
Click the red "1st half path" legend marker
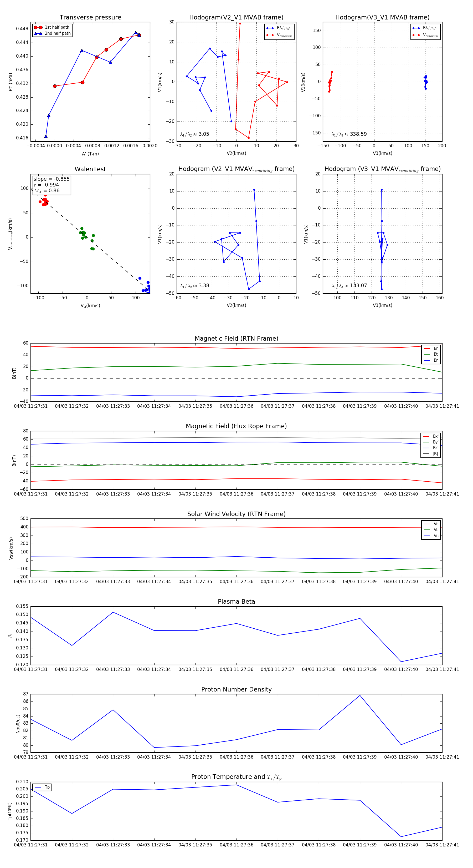pos(38,27)
